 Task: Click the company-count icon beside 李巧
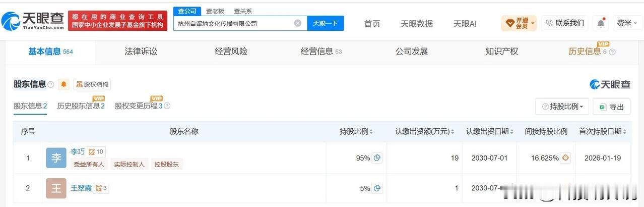(95, 151)
